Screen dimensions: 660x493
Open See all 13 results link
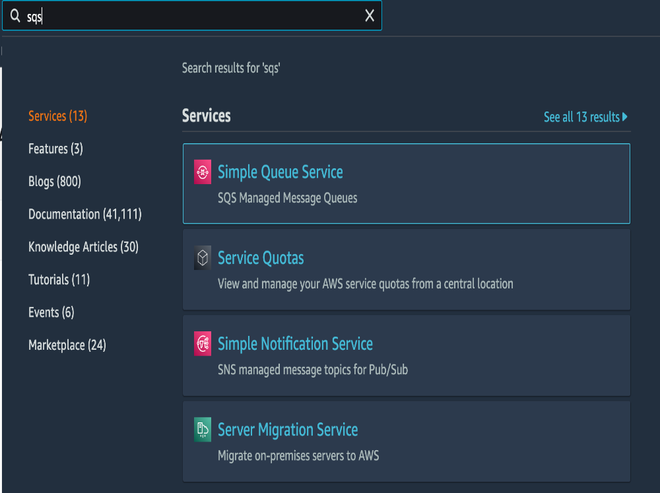pyautogui.click(x=581, y=117)
